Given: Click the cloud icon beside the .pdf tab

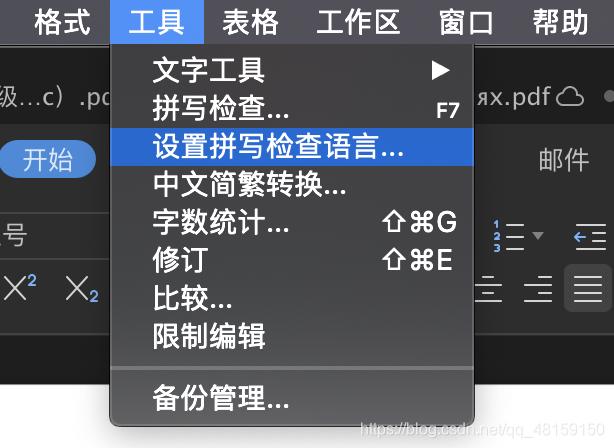Looking at the screenshot, I should click(570, 96).
